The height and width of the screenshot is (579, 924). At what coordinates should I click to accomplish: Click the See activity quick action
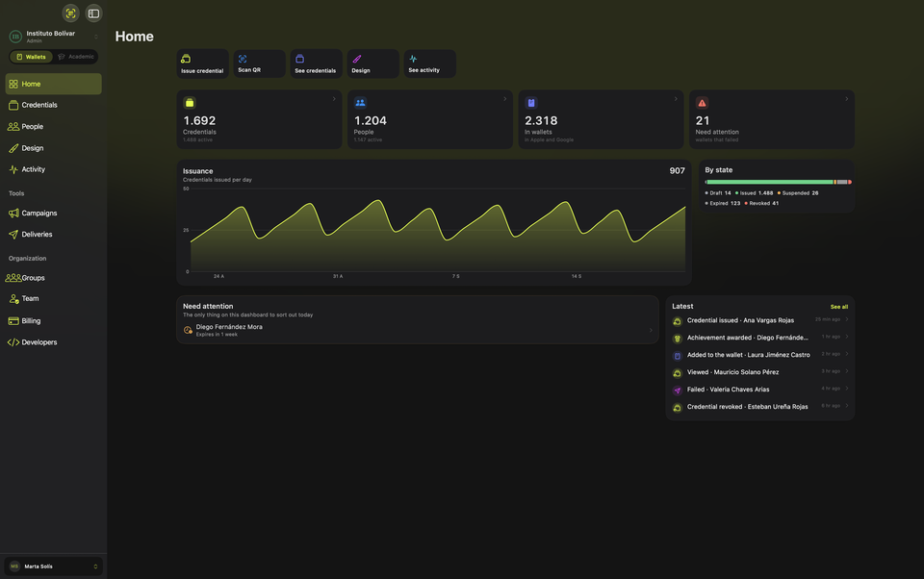pyautogui.click(x=429, y=63)
